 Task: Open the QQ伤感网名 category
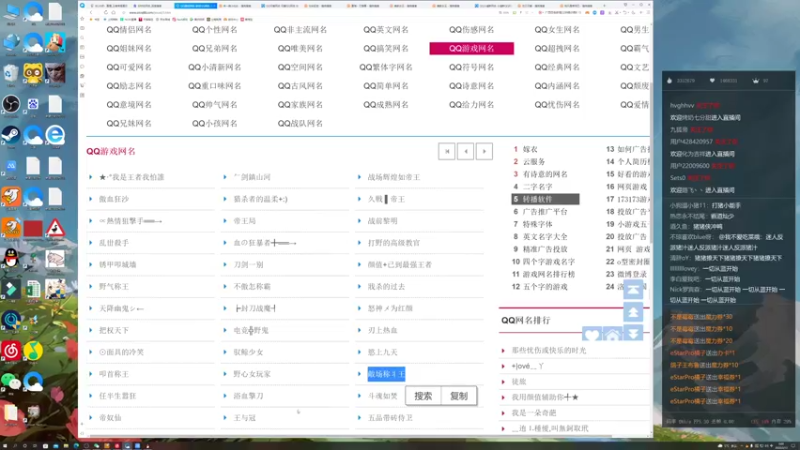471,30
